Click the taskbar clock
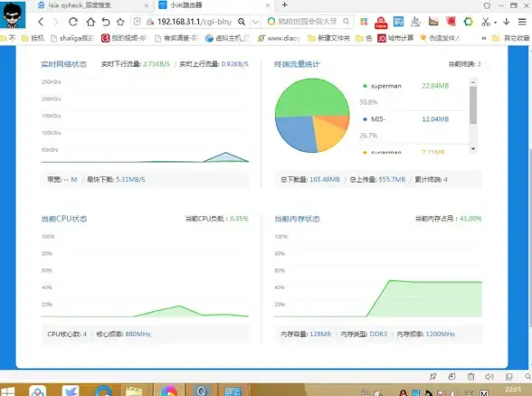This screenshot has height=396, width=532. [x=513, y=390]
